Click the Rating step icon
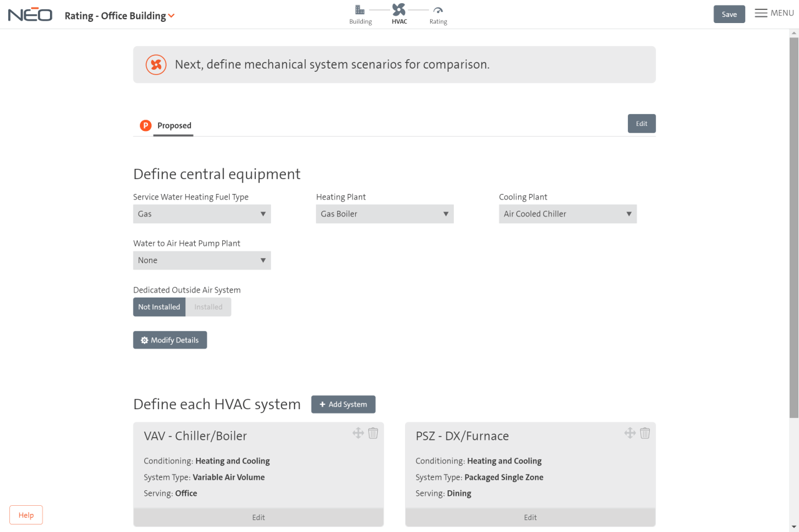The height and width of the screenshot is (532, 799). click(x=438, y=11)
